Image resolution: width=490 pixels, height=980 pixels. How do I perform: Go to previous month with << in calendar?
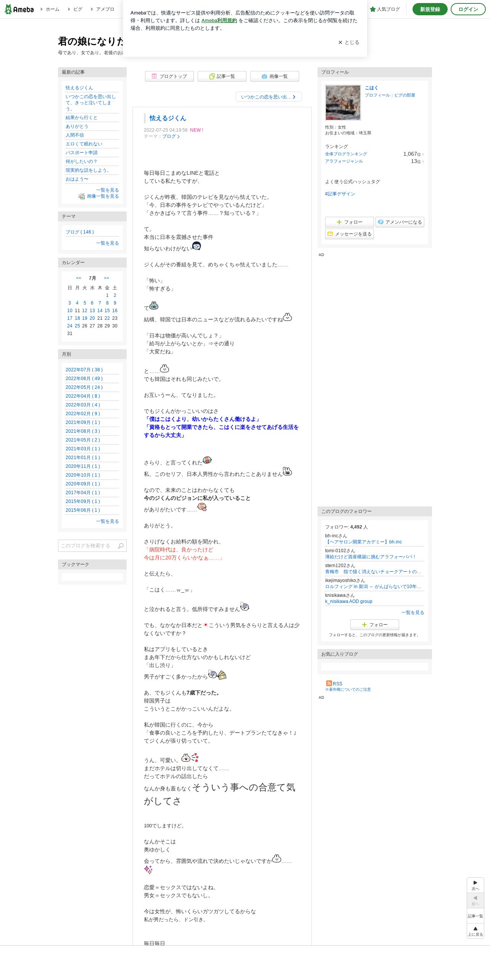click(x=79, y=278)
